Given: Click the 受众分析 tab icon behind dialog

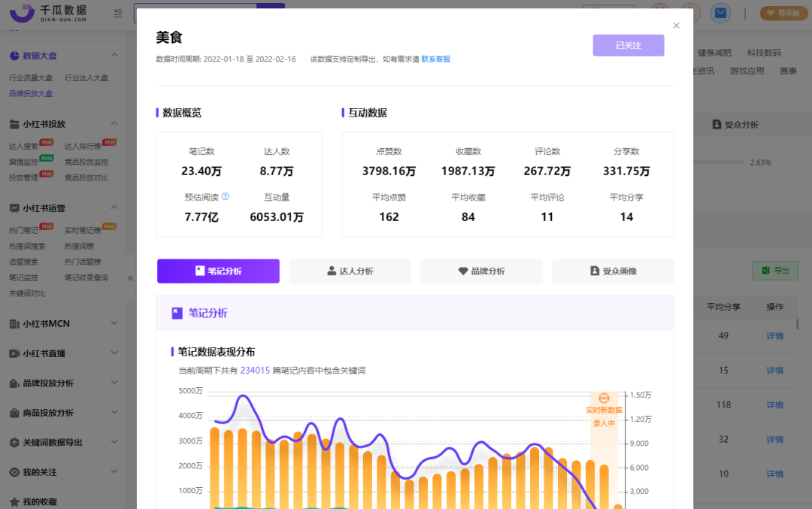Looking at the screenshot, I should [x=717, y=124].
